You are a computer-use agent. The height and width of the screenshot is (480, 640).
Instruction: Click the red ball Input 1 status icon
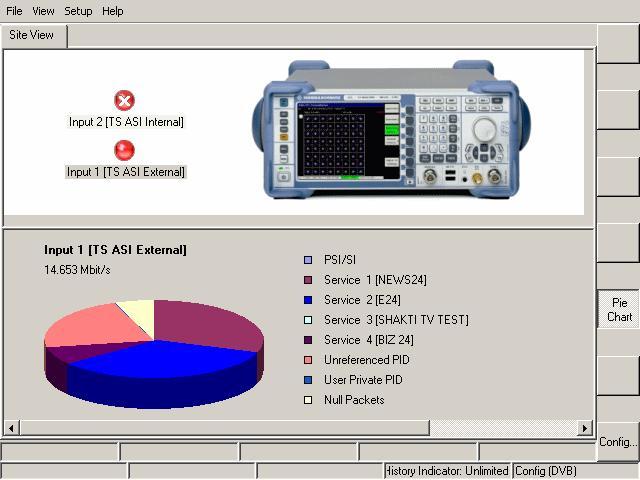[125, 150]
